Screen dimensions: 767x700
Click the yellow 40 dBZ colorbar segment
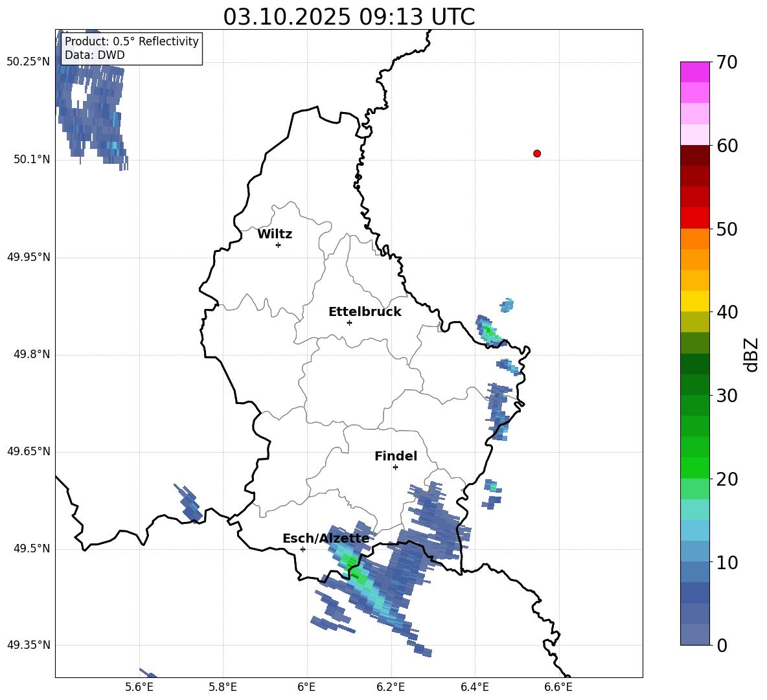tap(694, 301)
